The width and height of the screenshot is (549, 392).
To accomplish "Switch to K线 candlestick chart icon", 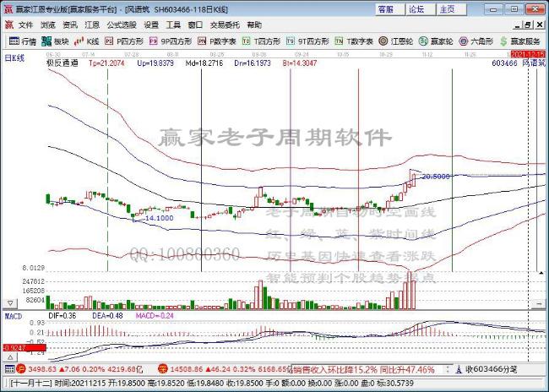I will click(86, 41).
